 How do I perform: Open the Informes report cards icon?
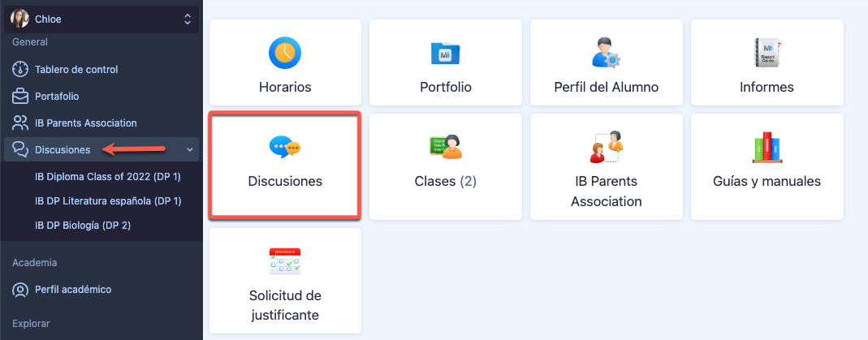click(767, 53)
